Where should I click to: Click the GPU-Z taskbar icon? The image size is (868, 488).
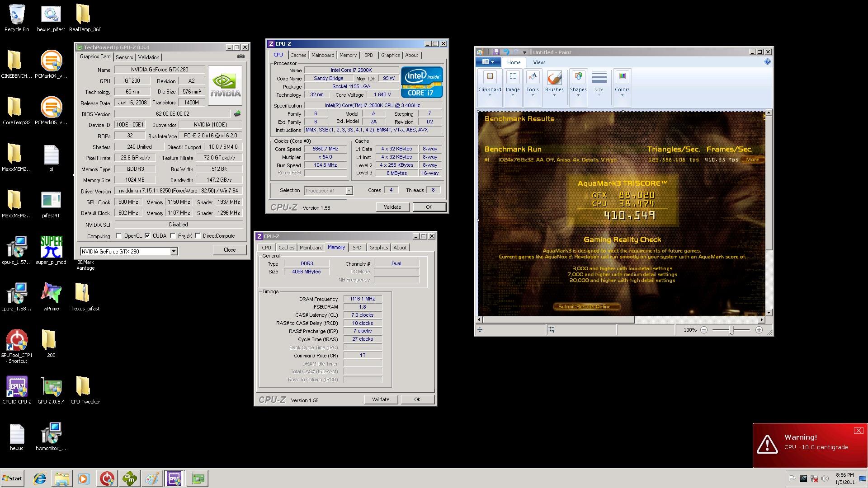coord(198,479)
